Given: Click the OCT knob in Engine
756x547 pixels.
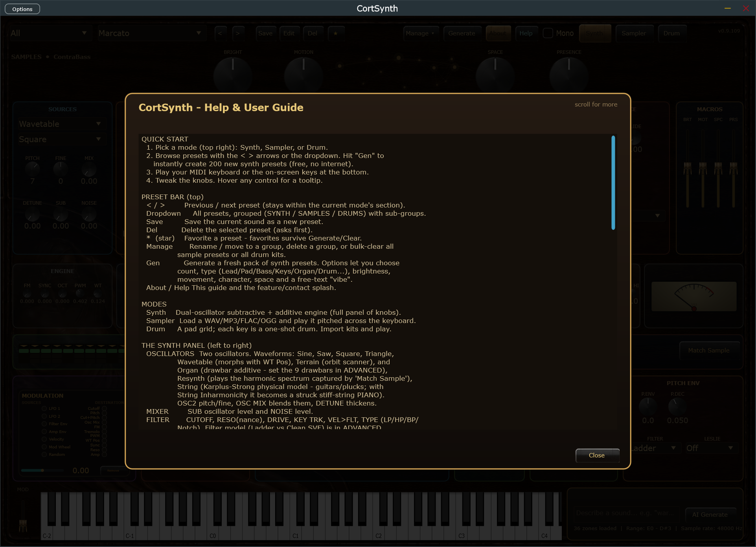Looking at the screenshot, I should click(x=63, y=294).
